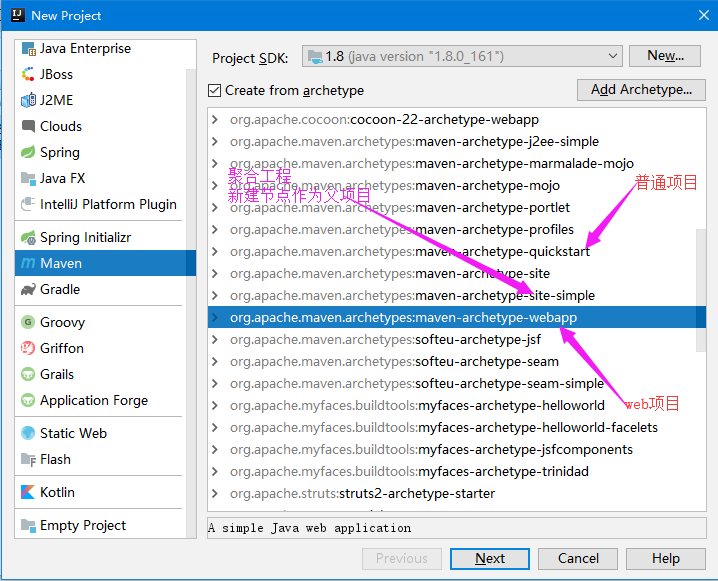Click the Java Enterprise icon

click(x=28, y=49)
